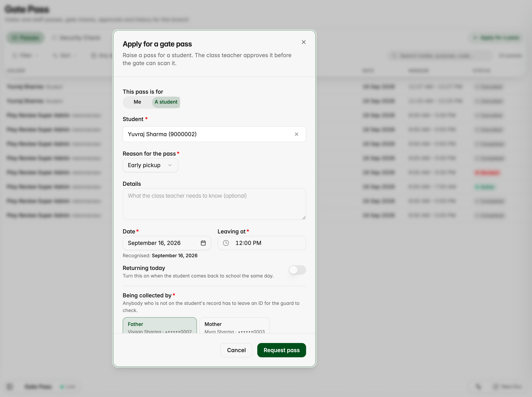Click the Date field showing September 16, 2026
This screenshot has height=397, width=532.
167,243
